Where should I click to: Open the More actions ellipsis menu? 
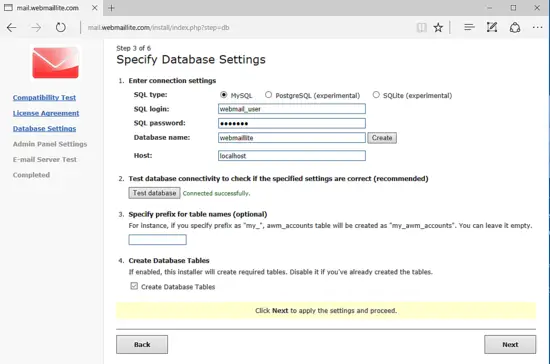tap(537, 27)
